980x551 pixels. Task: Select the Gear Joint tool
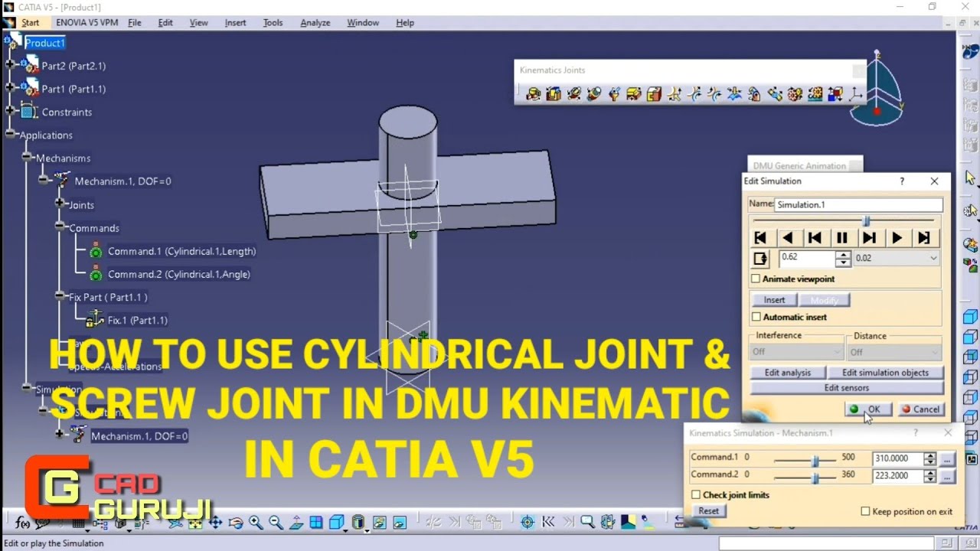pos(795,94)
